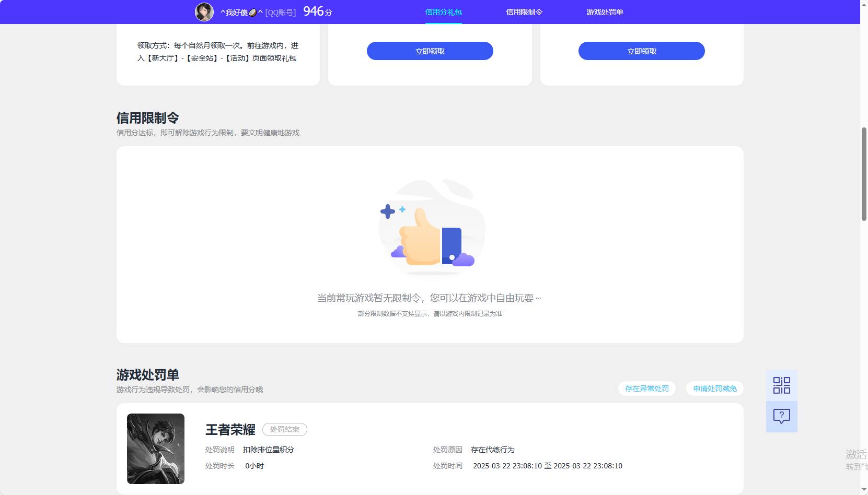Click the page vertical scrollbar thumb
The image size is (868, 495).
(x=864, y=174)
